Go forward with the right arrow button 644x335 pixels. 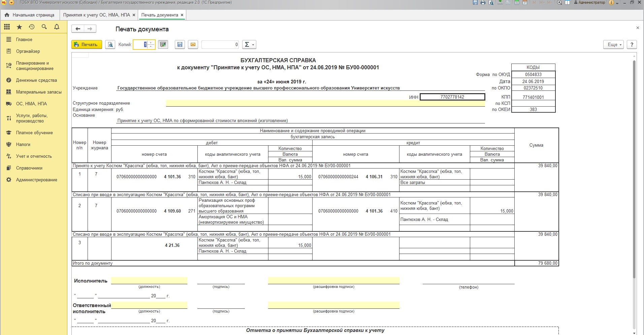click(x=90, y=29)
